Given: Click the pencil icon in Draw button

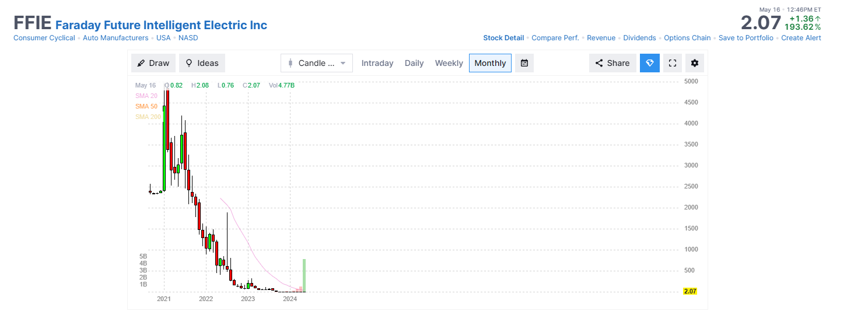Looking at the screenshot, I should coord(141,63).
